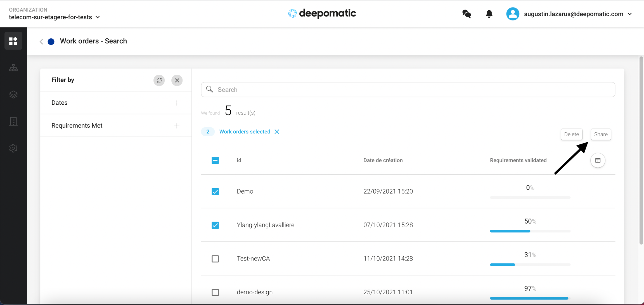This screenshot has height=305, width=644.
Task: Click the notifications bell icon
Action: click(x=489, y=14)
